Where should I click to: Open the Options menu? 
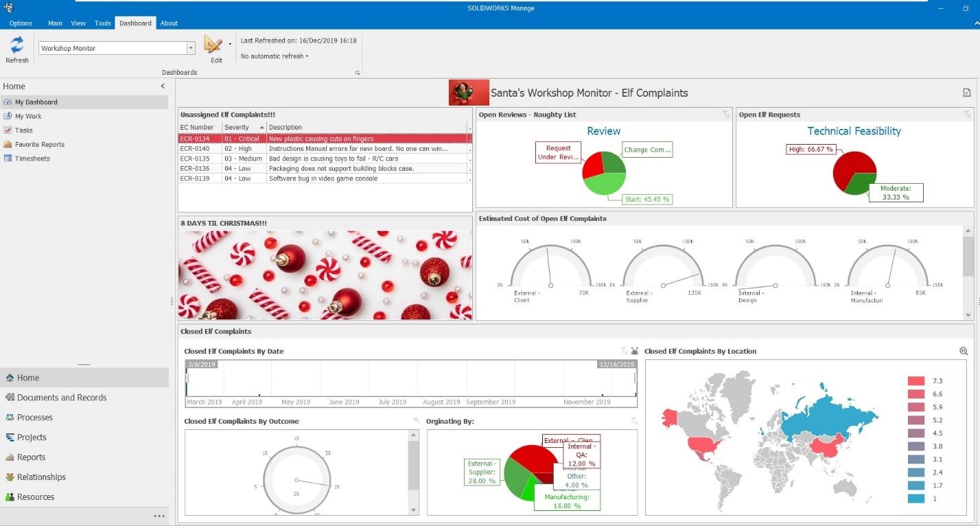click(21, 23)
